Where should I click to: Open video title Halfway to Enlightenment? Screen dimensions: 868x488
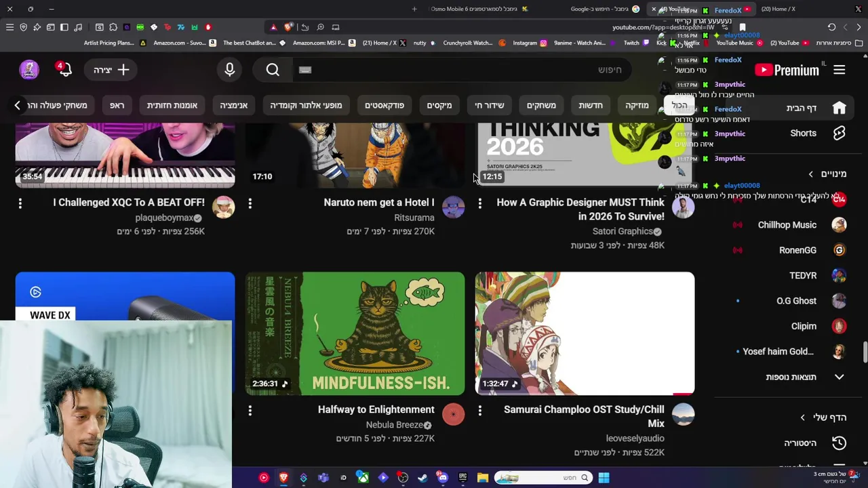[376, 409]
